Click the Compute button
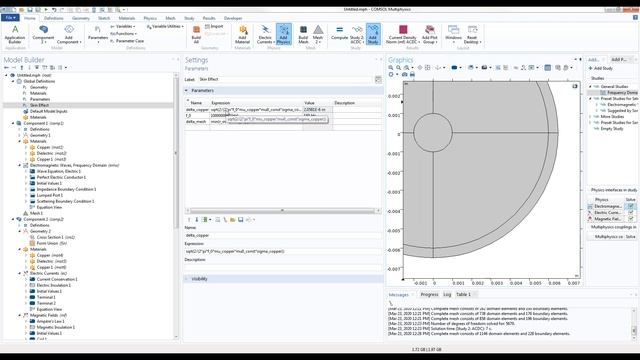 pyautogui.click(x=339, y=33)
